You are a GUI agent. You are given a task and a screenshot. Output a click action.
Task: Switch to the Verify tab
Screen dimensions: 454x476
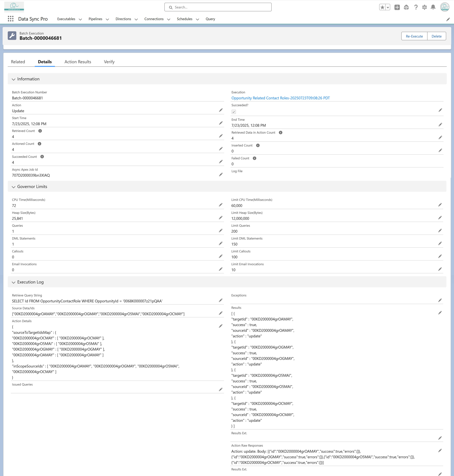[109, 62]
